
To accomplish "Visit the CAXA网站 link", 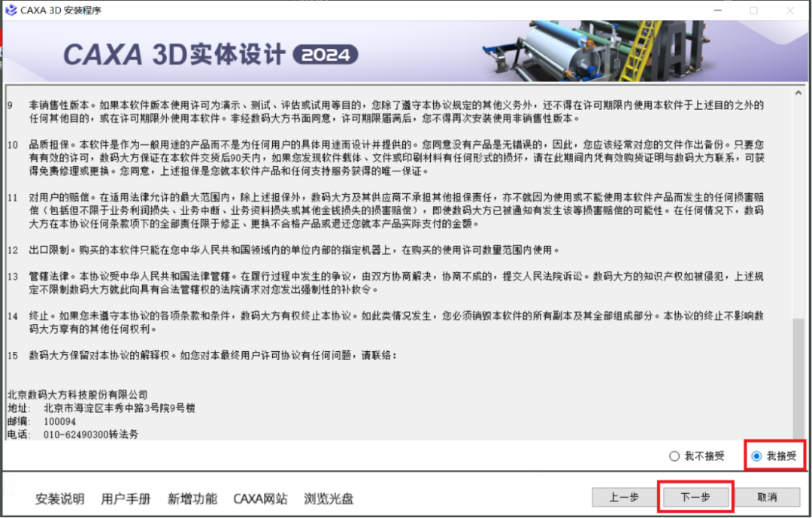I will pos(260,499).
